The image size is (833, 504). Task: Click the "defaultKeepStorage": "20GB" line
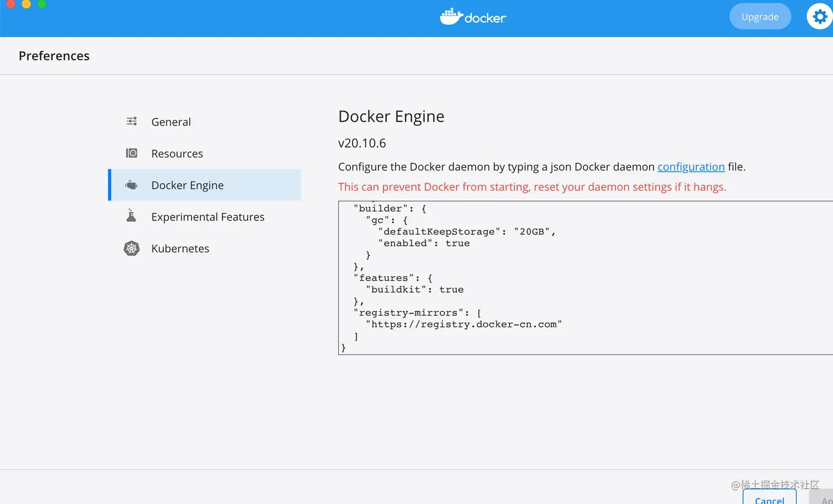467,232
